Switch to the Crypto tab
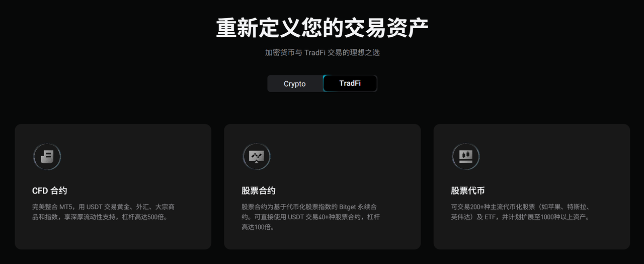 click(295, 84)
